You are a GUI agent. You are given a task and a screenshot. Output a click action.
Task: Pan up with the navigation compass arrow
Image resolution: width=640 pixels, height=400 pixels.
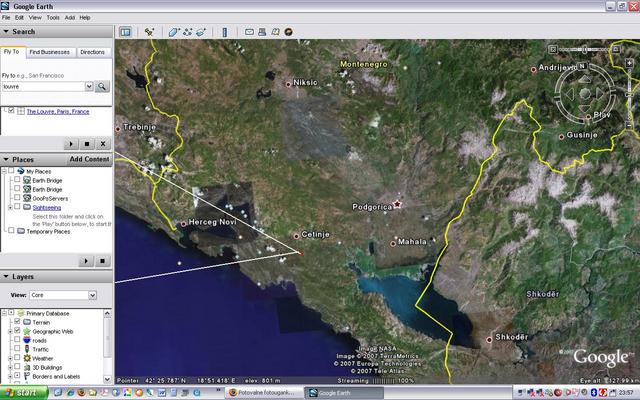point(584,79)
